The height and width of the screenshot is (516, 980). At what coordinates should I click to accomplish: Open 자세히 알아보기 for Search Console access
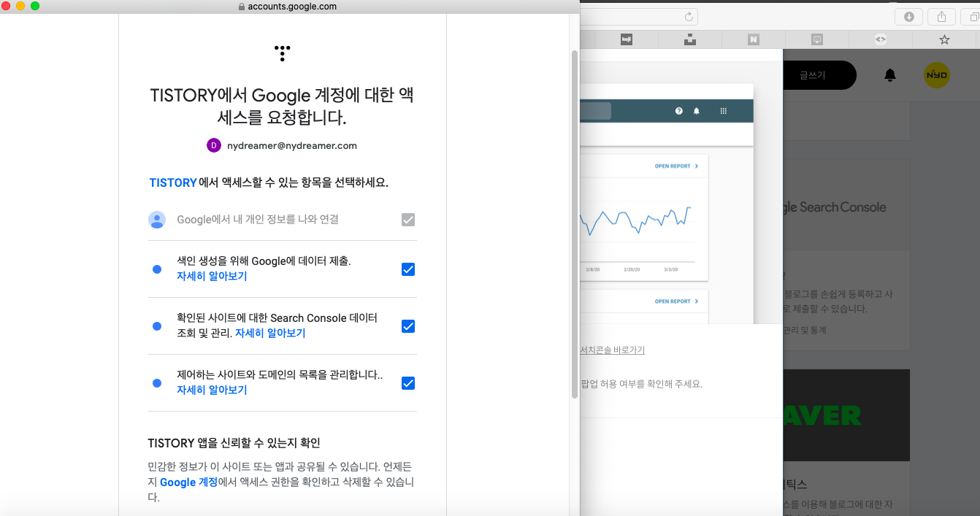(x=270, y=334)
